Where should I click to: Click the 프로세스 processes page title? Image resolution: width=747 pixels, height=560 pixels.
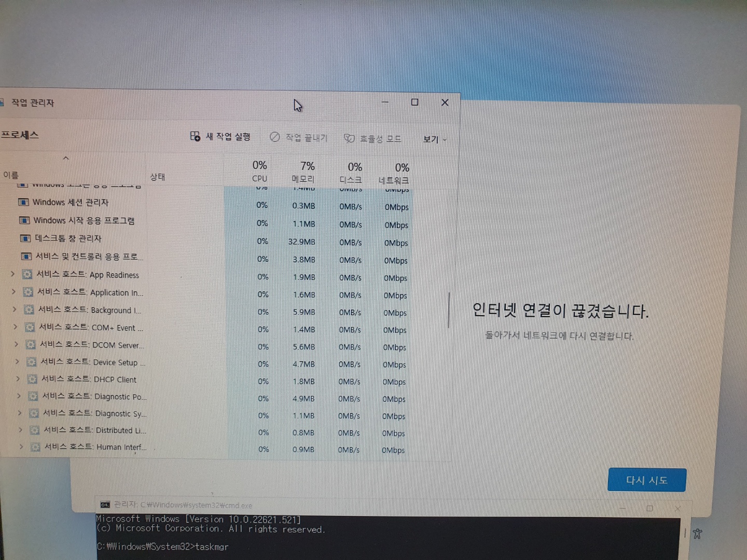(20, 135)
